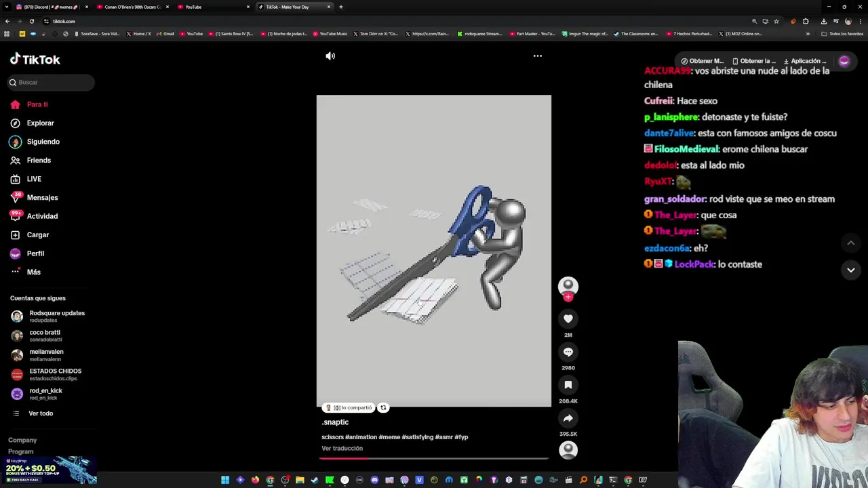
Task: Open Steam from the taskbar
Action: (315, 480)
